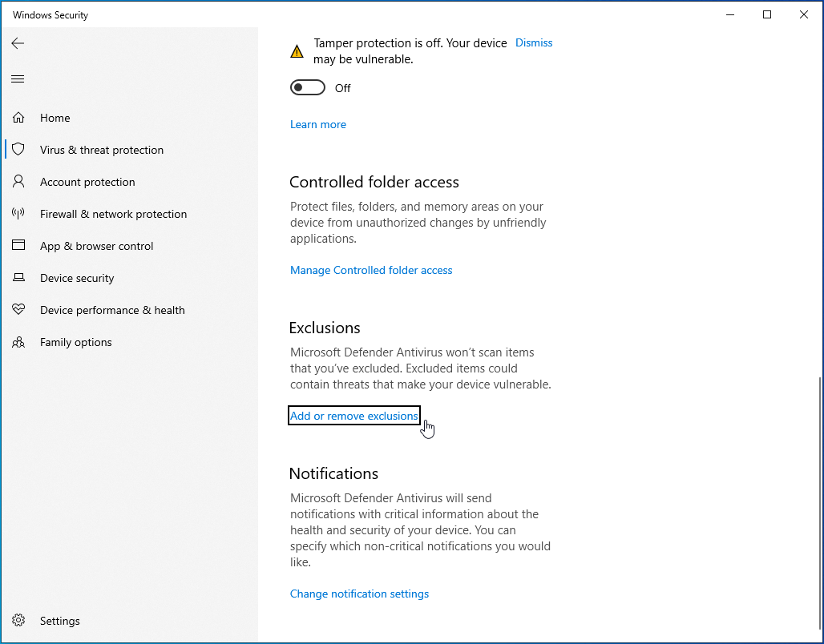This screenshot has width=824, height=644.
Task: Click the Settings gear icon
Action: click(x=18, y=620)
